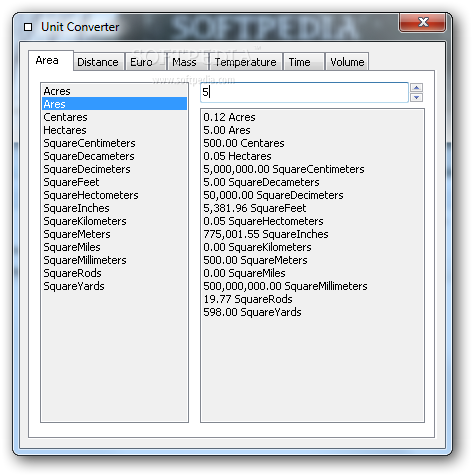The image size is (473, 476).
Task: Switch to the Area tab
Action: 51,60
